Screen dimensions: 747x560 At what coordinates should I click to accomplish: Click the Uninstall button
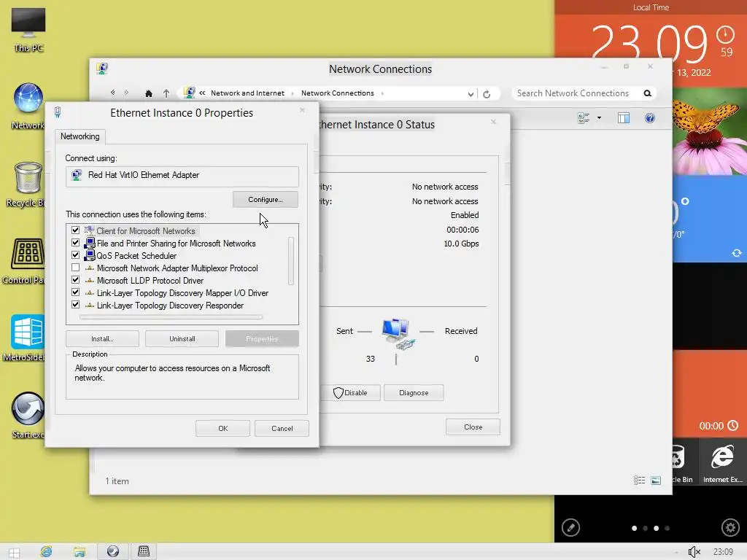click(182, 339)
